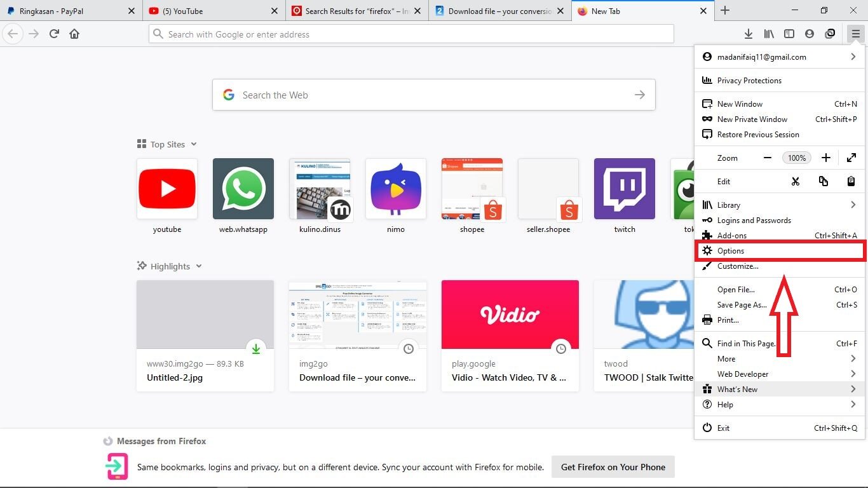
Task: Open Add-ons from the menu
Action: (x=780, y=235)
